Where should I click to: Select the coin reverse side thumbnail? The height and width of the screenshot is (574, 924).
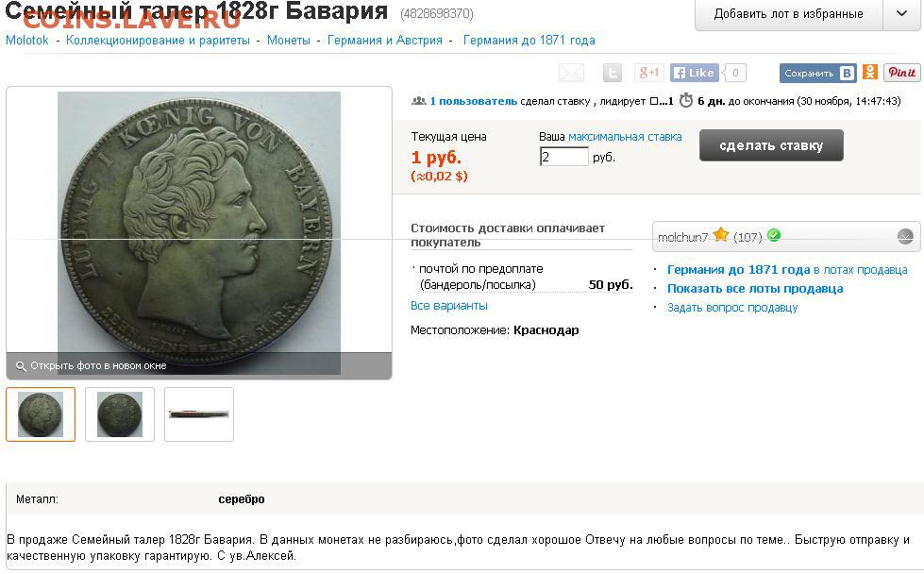click(120, 414)
